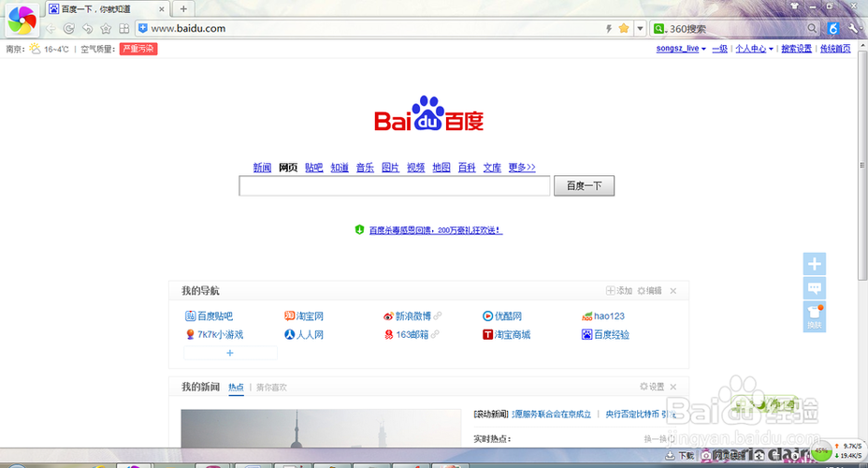The image size is (868, 468).
Task: Click the Baidu search input field
Action: point(394,185)
